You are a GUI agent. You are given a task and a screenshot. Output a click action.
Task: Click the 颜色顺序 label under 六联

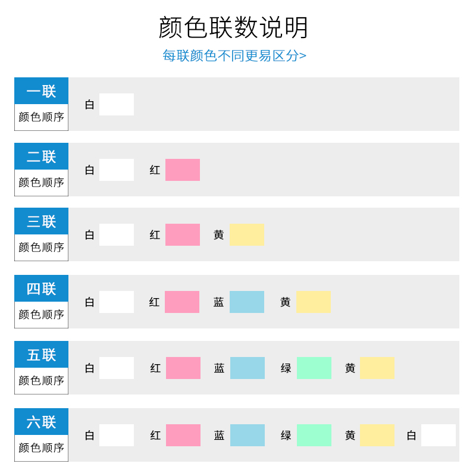coord(42,448)
